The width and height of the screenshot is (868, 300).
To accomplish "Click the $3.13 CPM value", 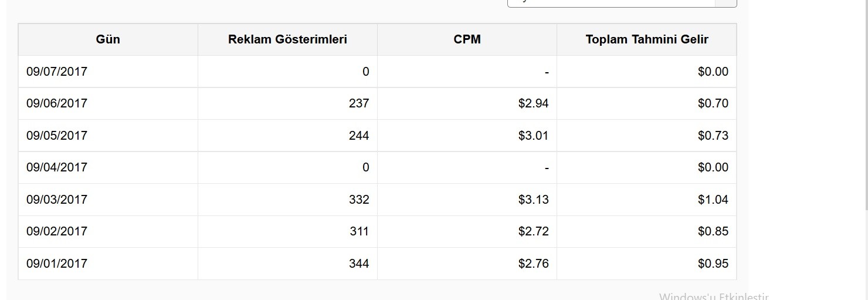I will [533, 200].
